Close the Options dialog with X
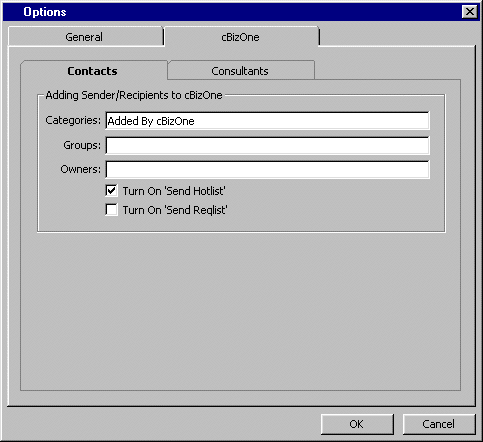The width and height of the screenshot is (483, 442). coord(470,12)
